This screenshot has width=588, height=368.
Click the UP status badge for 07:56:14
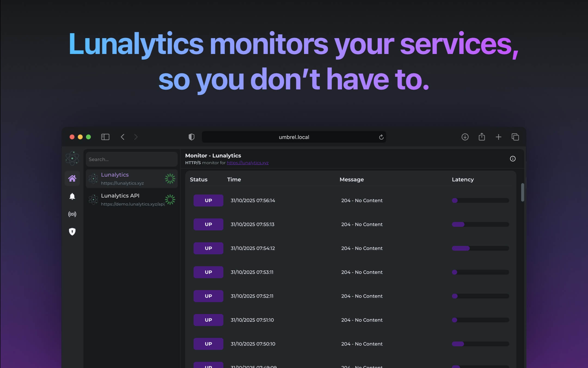(208, 200)
